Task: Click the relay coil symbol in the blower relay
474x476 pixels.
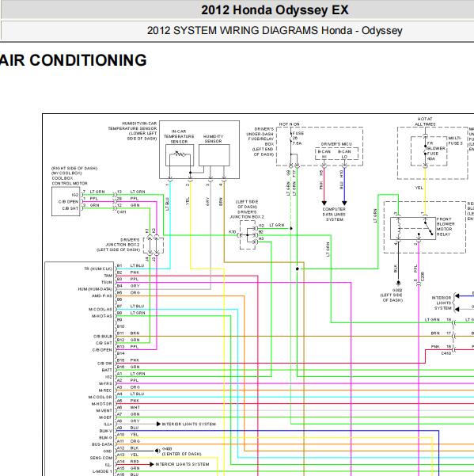Action: [400, 228]
